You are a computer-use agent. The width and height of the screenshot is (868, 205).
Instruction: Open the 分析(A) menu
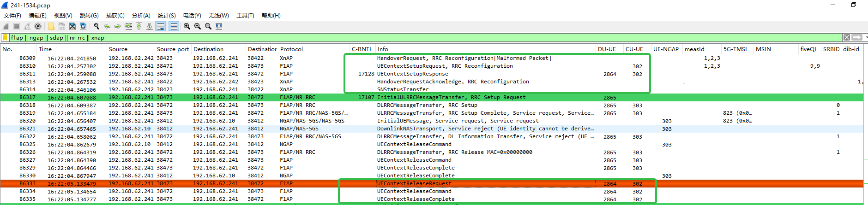(x=141, y=16)
